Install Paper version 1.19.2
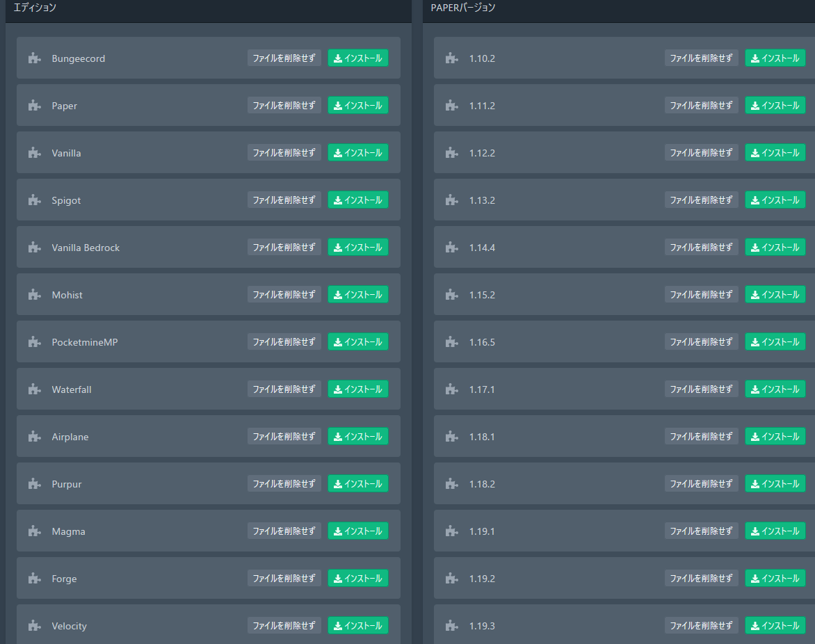Image resolution: width=815 pixels, height=644 pixels. click(x=775, y=579)
